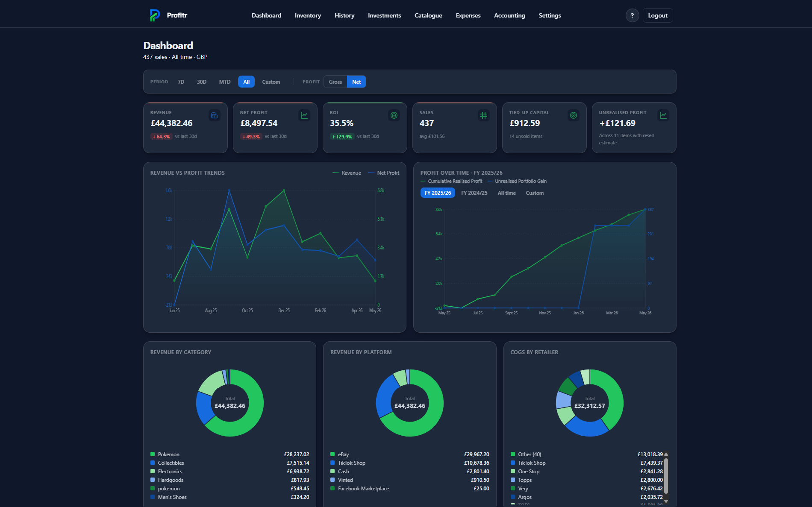The image size is (812, 507).
Task: Select the 7D period option
Action: [x=181, y=82]
